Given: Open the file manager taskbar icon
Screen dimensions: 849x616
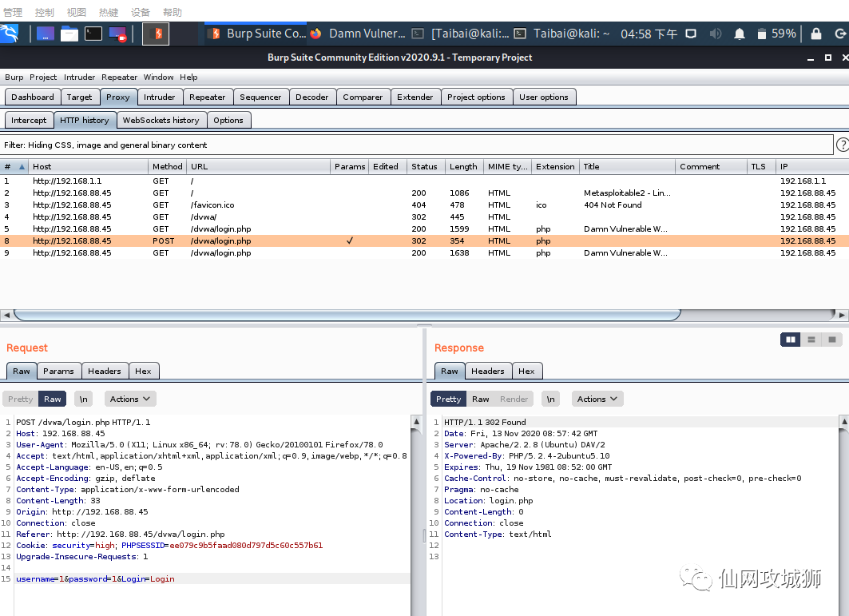Looking at the screenshot, I should [x=69, y=34].
